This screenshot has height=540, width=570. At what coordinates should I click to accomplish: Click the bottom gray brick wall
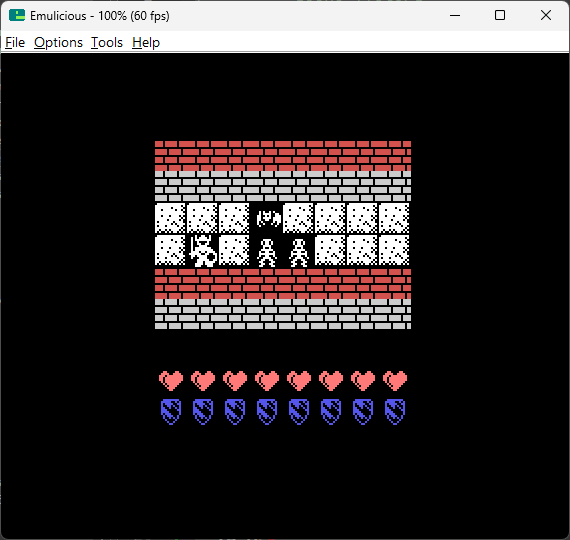(283, 314)
